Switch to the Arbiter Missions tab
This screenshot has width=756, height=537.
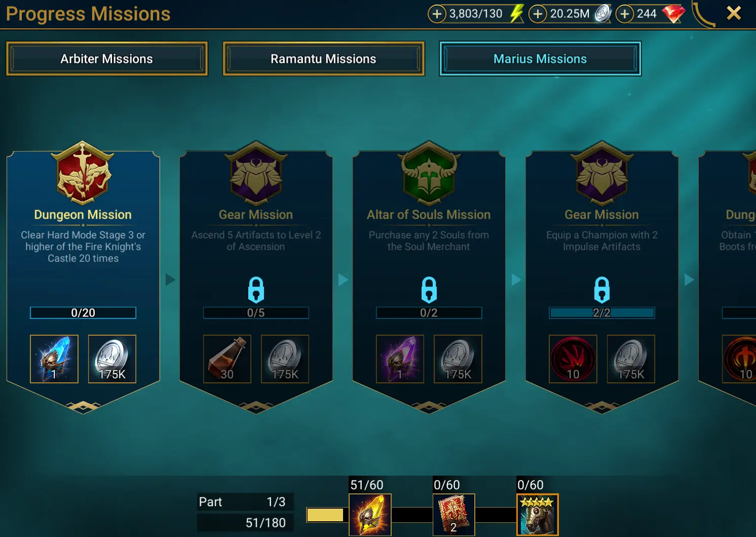[107, 59]
